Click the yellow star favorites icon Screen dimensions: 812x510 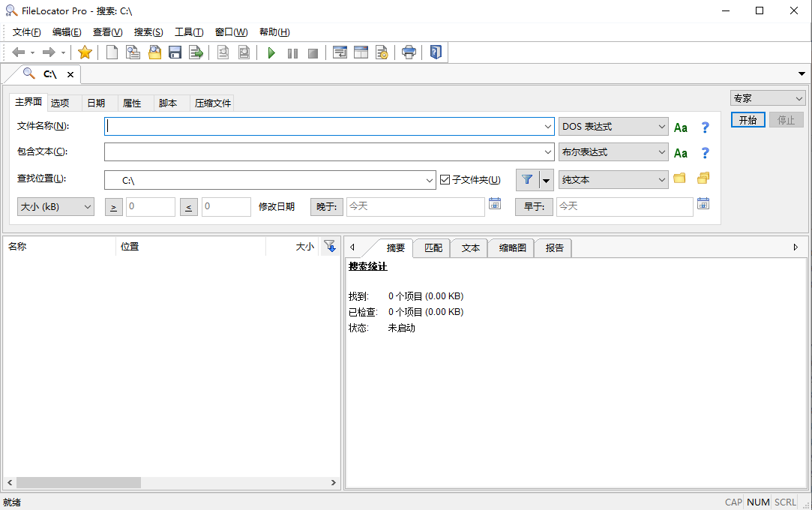(85, 52)
